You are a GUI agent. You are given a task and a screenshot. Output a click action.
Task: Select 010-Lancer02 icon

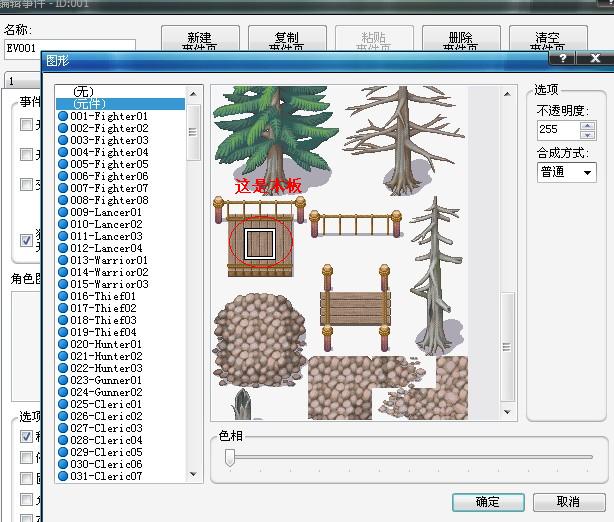tap(63, 224)
